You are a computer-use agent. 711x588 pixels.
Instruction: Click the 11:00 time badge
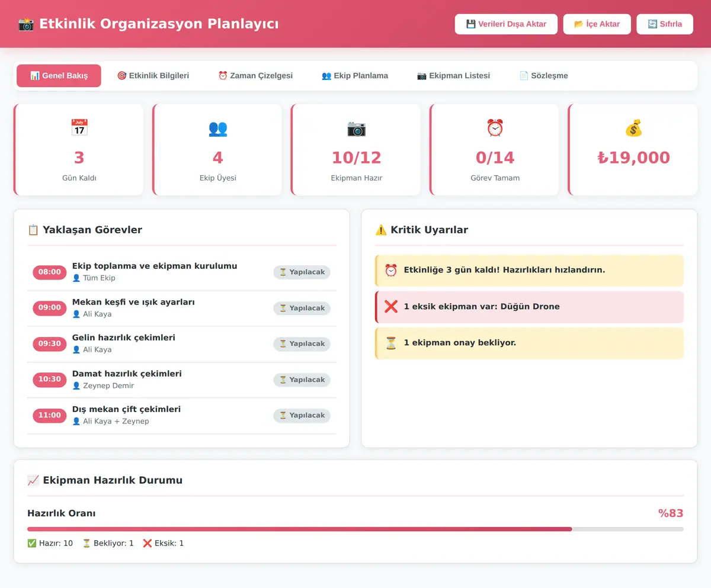(50, 416)
